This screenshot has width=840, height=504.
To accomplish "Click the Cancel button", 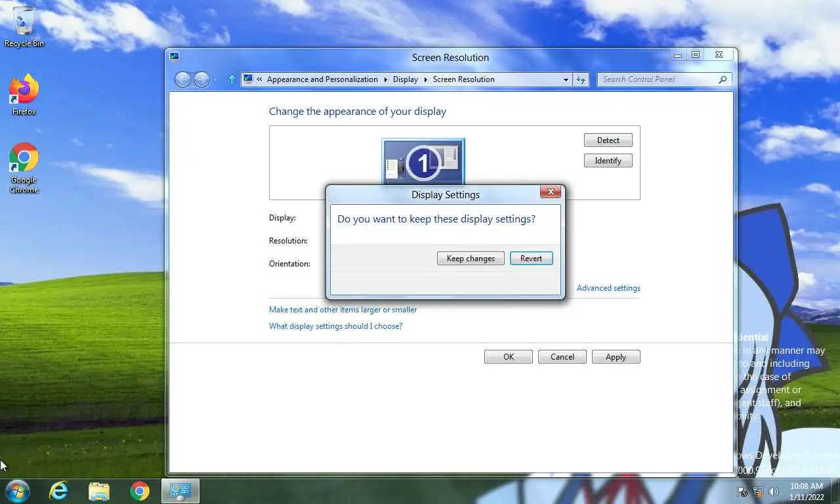I will 562,357.
